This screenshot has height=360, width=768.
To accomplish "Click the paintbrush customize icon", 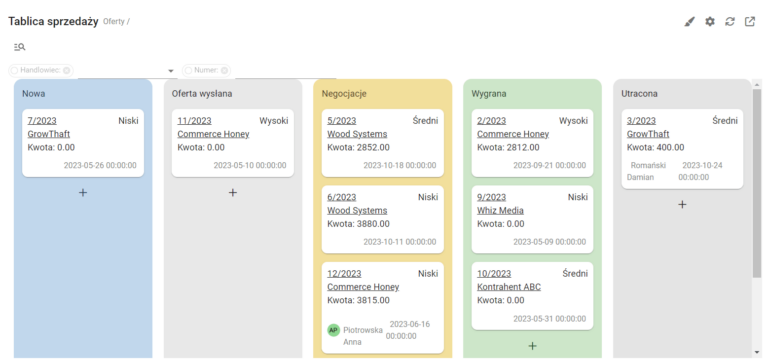I will (x=690, y=22).
